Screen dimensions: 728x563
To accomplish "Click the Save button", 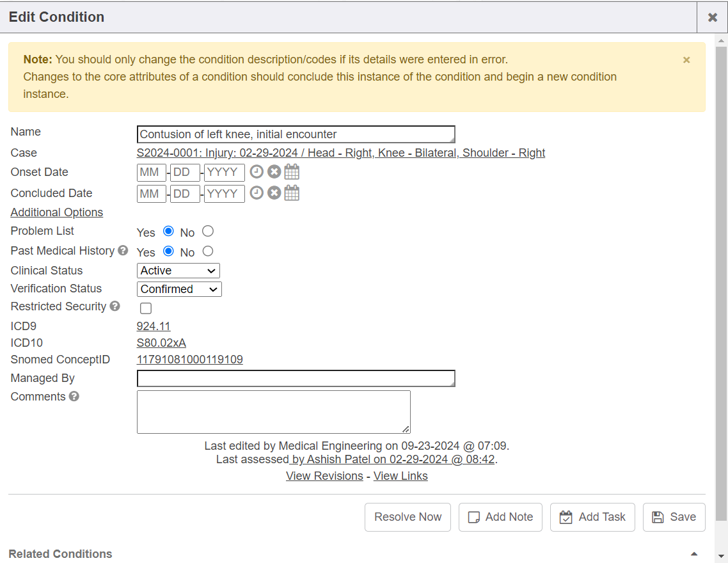I will (x=674, y=517).
